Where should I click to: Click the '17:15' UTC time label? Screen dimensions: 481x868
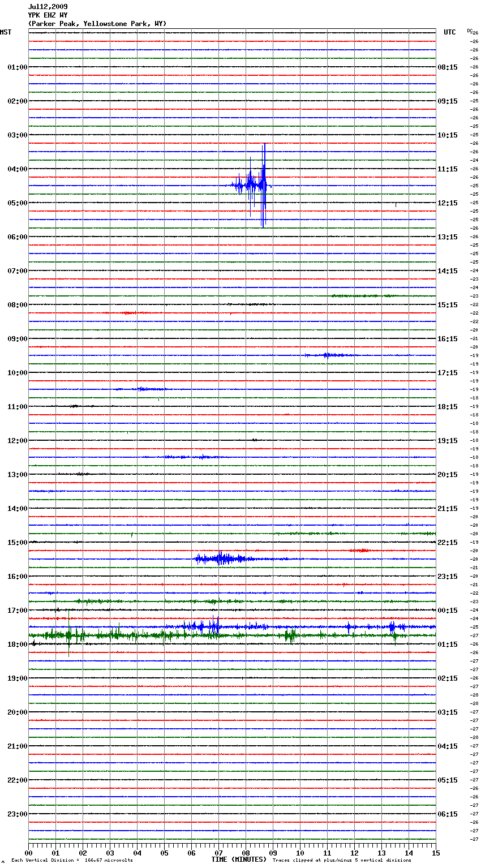tap(448, 373)
